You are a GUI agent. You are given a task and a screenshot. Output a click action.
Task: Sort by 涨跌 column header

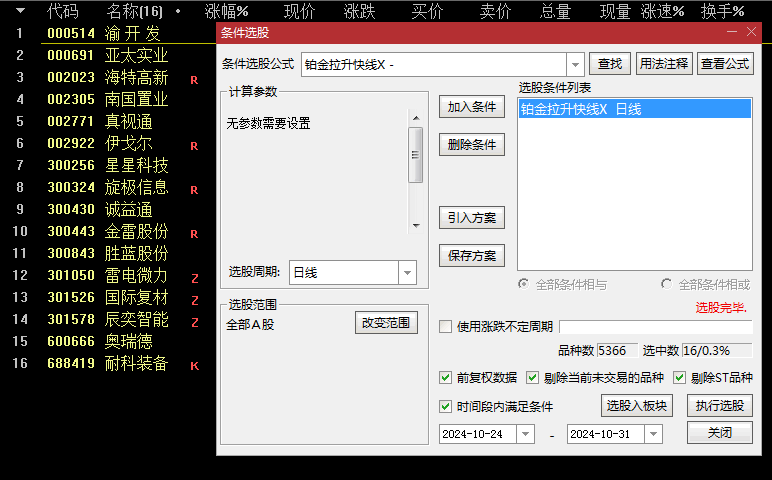coord(359,11)
